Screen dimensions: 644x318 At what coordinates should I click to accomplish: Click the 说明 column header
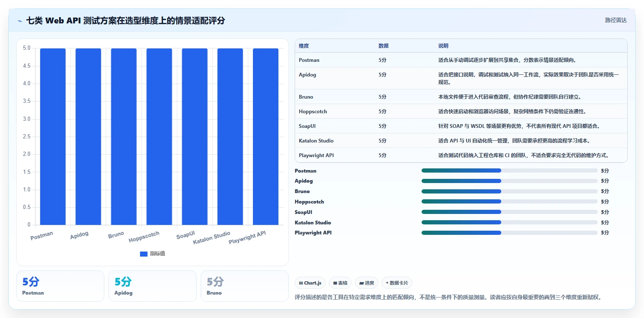point(443,46)
